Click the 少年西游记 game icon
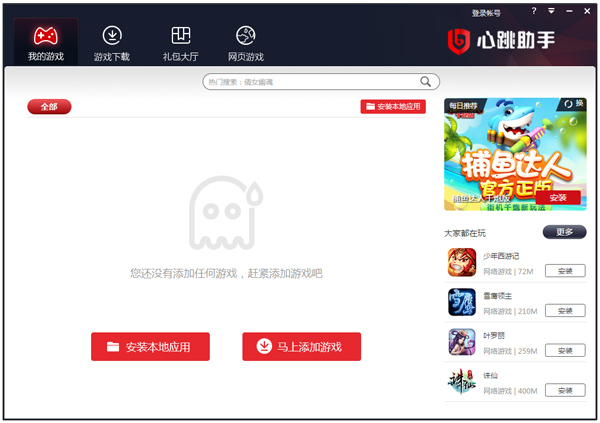 (x=462, y=262)
